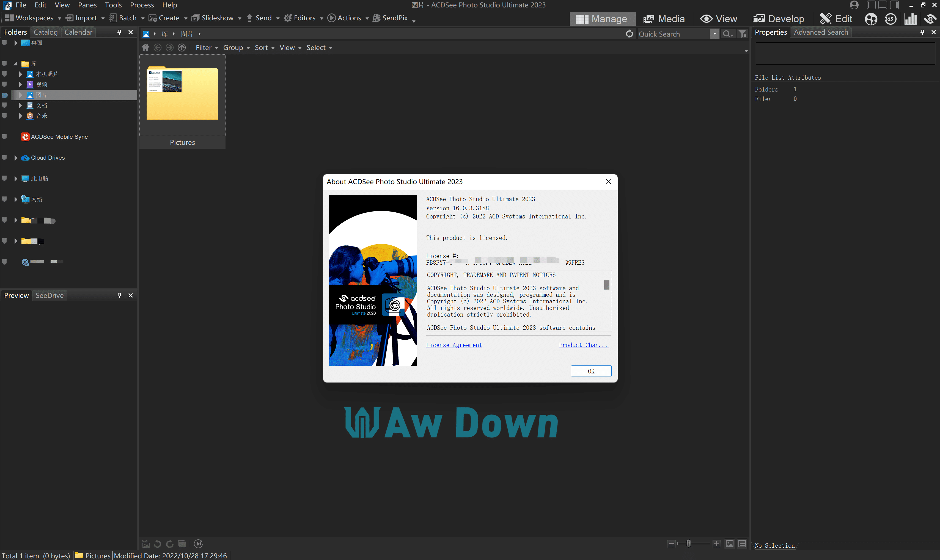The width and height of the screenshot is (940, 560).
Task: Open the Sort dropdown menu
Action: coord(264,48)
